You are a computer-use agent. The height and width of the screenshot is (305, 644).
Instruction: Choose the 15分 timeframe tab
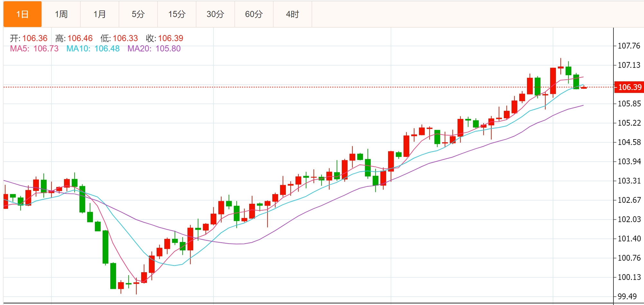177,14
